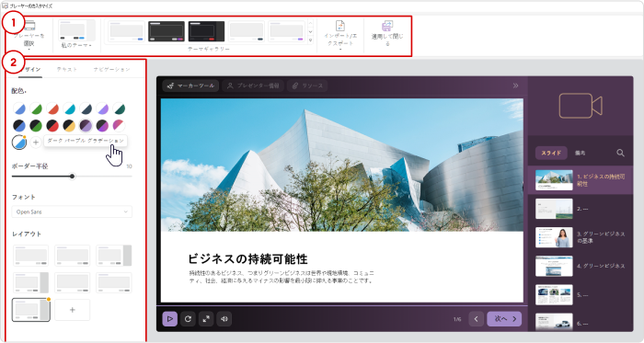Choose the light blue color scheme
644x343 pixels.
[19, 109]
